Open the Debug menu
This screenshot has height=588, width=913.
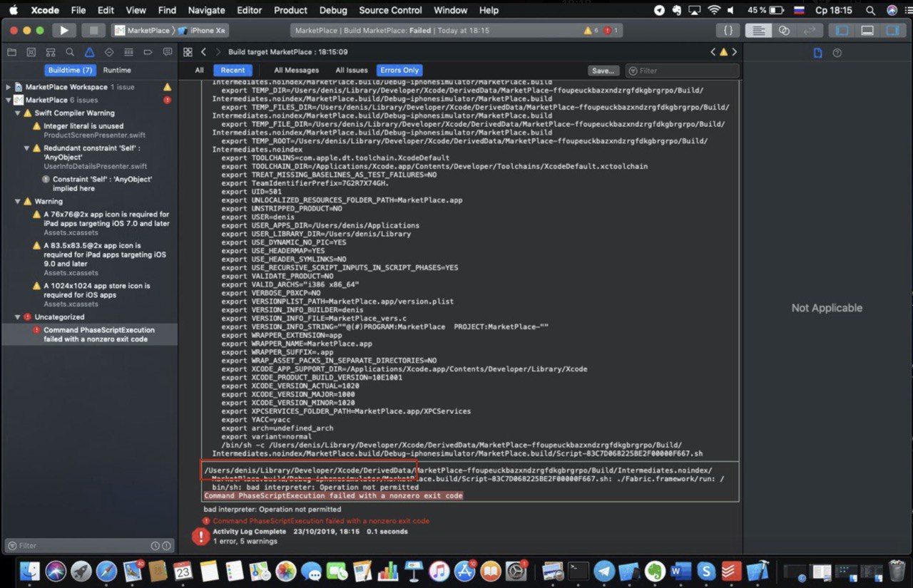click(x=333, y=10)
